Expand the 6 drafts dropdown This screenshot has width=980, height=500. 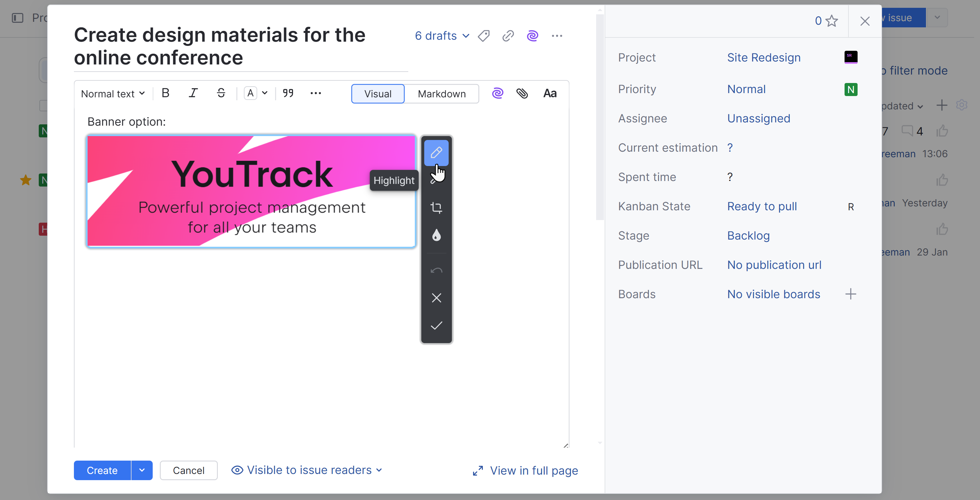(x=442, y=36)
